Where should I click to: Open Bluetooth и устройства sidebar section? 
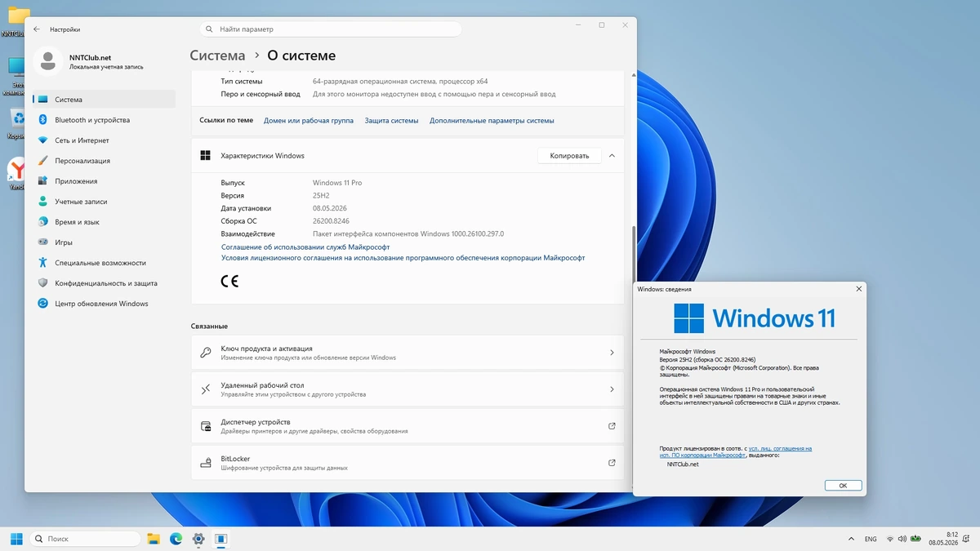coord(104,120)
